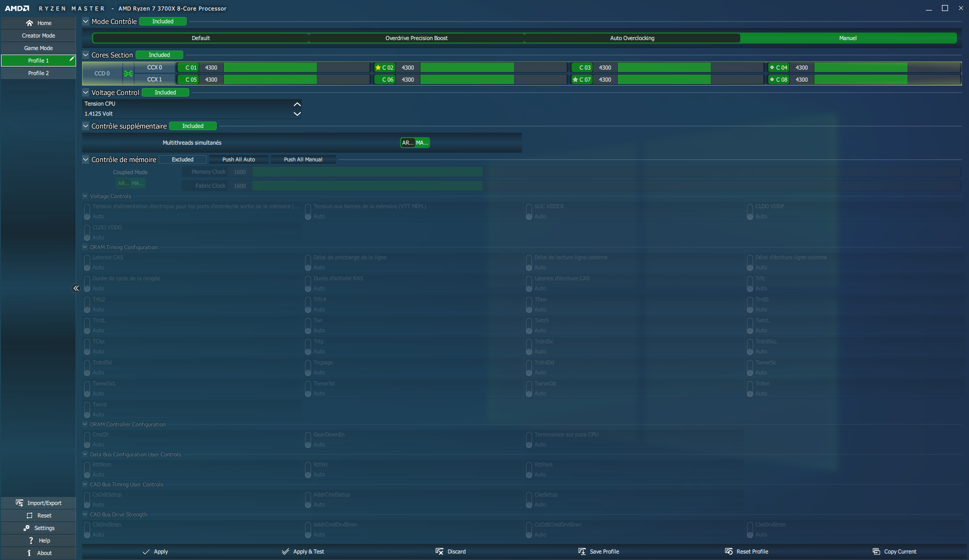
Task: Click the Apply & Test button
Action: coord(303,551)
